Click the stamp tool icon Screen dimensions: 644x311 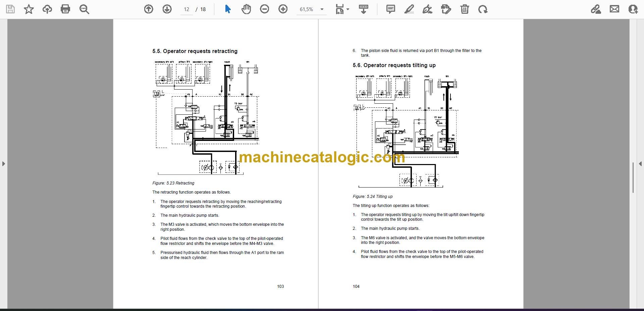point(446,9)
